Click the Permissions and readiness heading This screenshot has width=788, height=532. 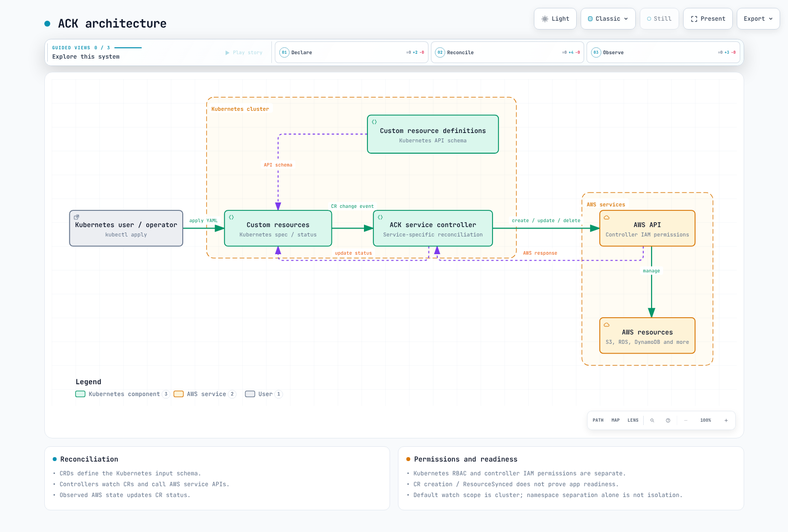point(466,459)
